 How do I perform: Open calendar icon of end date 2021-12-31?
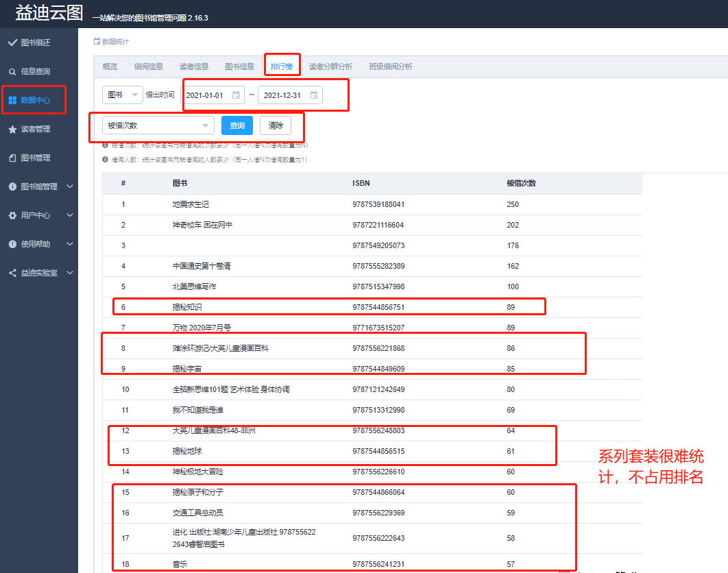[314, 95]
